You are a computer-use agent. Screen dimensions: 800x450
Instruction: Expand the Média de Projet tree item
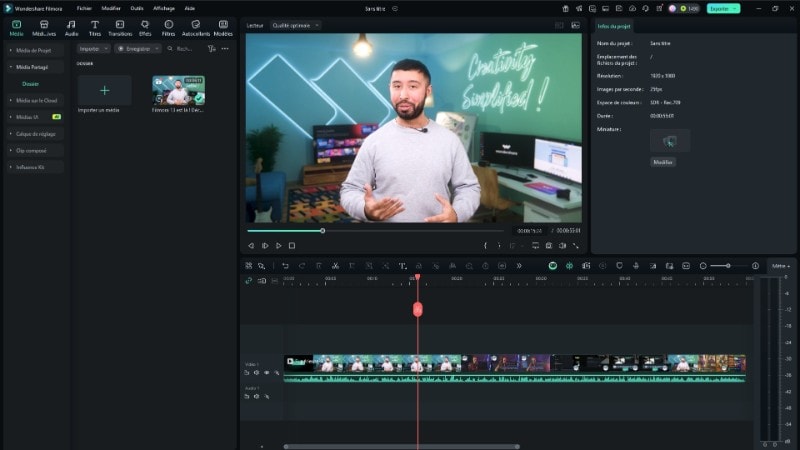pos(35,50)
